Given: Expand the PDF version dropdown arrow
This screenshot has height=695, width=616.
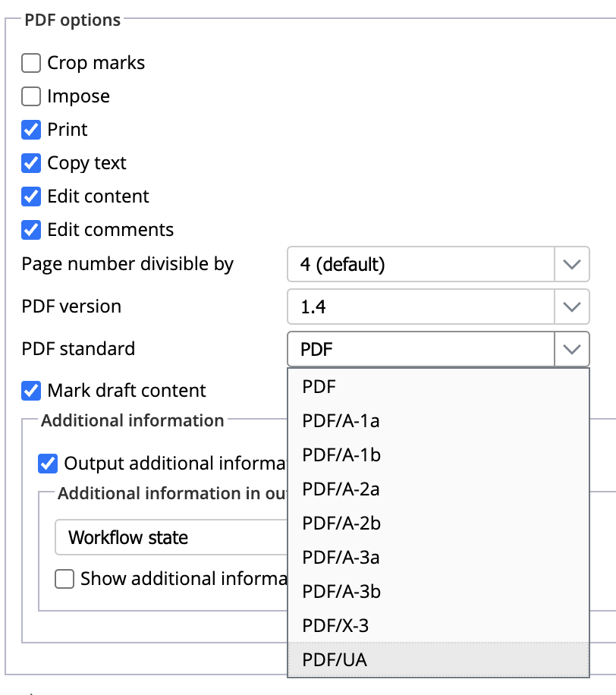Looking at the screenshot, I should [x=571, y=307].
